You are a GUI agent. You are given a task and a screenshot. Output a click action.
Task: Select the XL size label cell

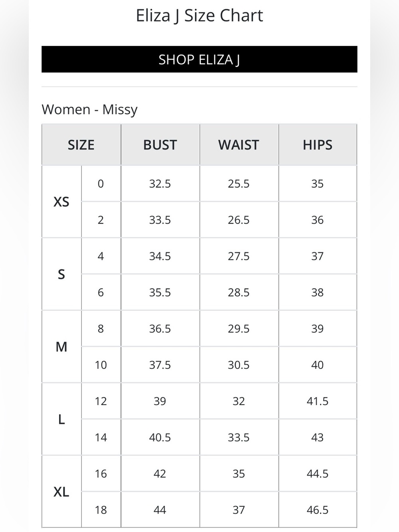[61, 492]
